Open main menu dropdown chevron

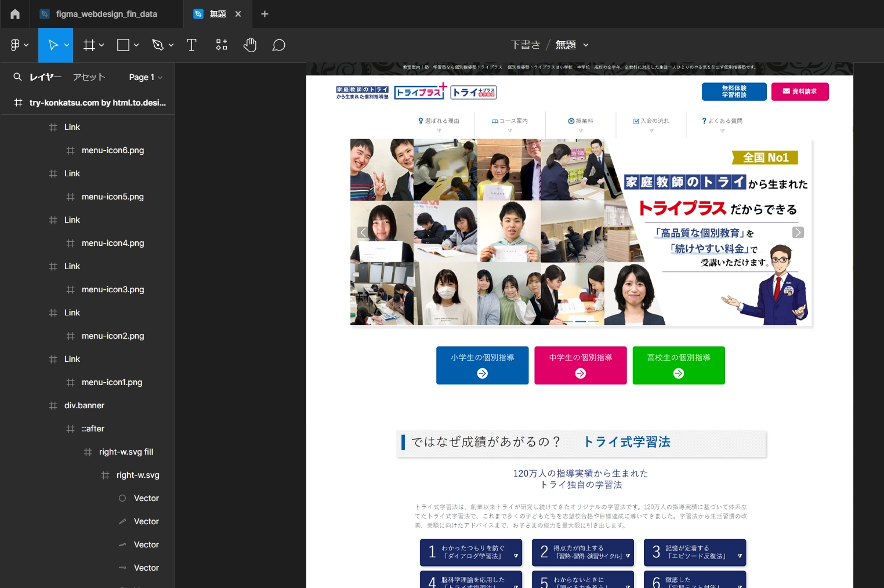26,45
